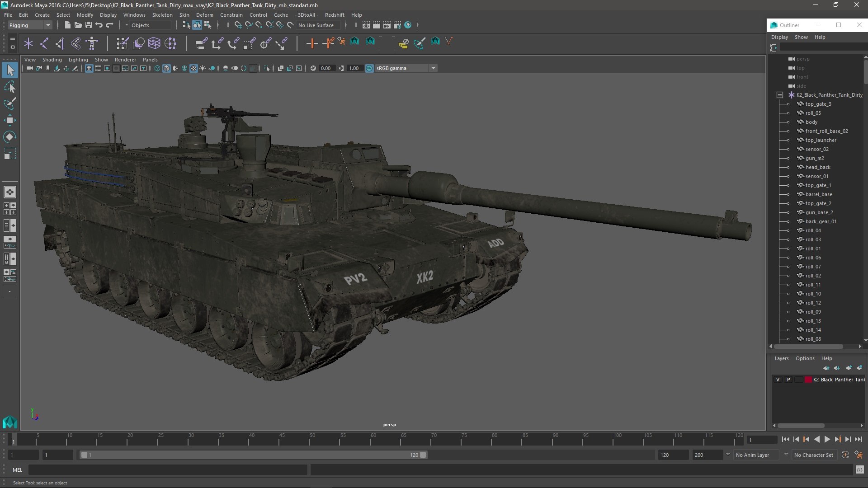Expand the panel layout options arrow

[x=9, y=292]
